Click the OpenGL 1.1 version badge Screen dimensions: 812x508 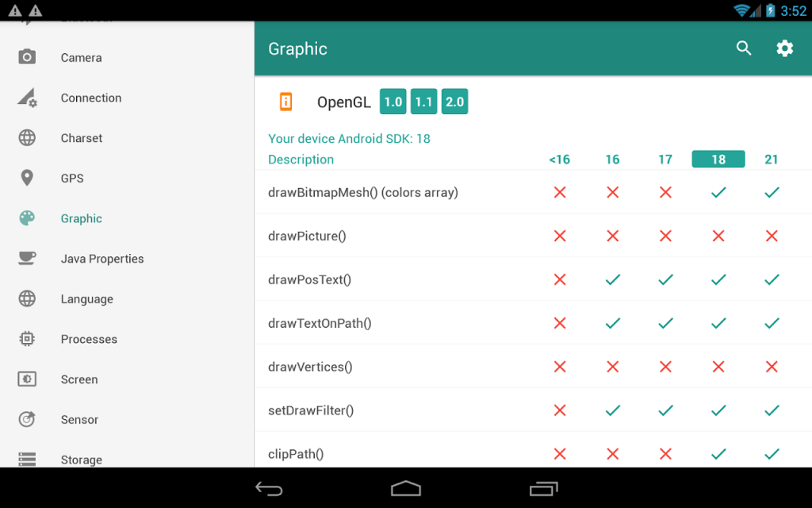[x=423, y=102]
